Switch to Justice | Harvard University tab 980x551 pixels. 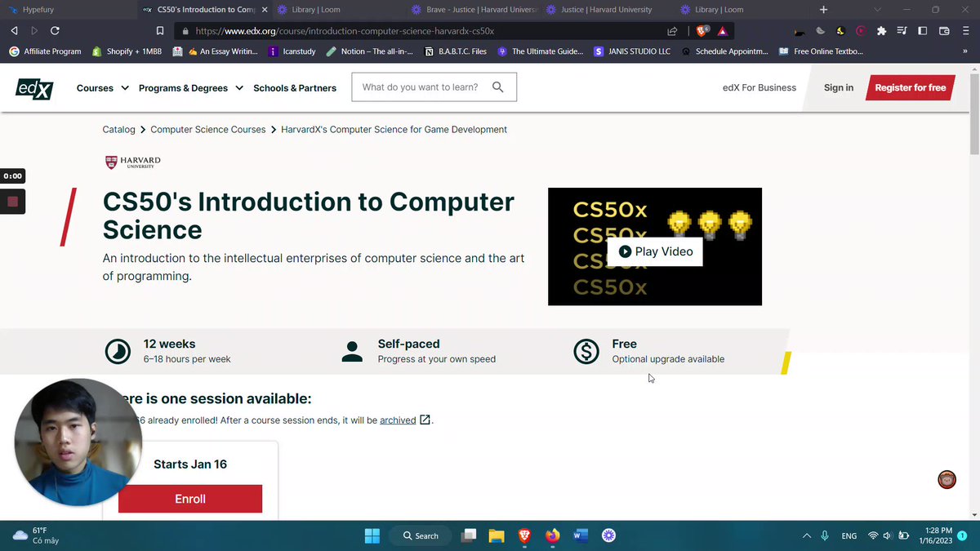(608, 10)
